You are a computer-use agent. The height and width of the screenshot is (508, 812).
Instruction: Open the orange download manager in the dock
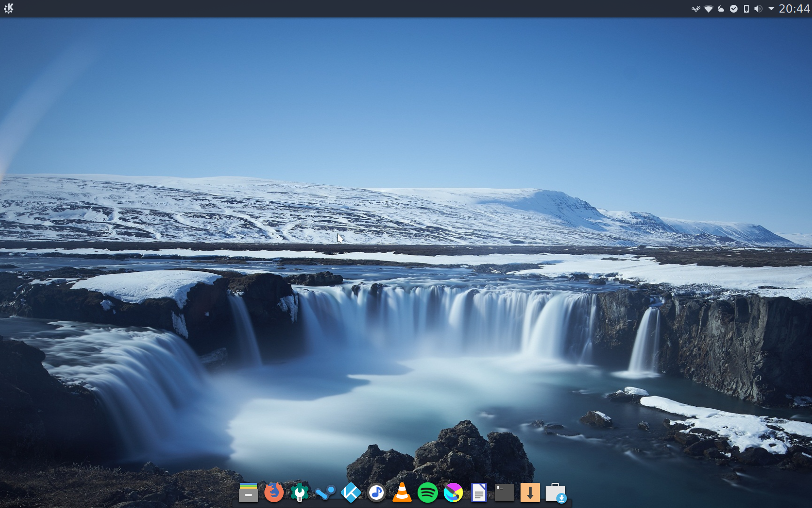(530, 493)
